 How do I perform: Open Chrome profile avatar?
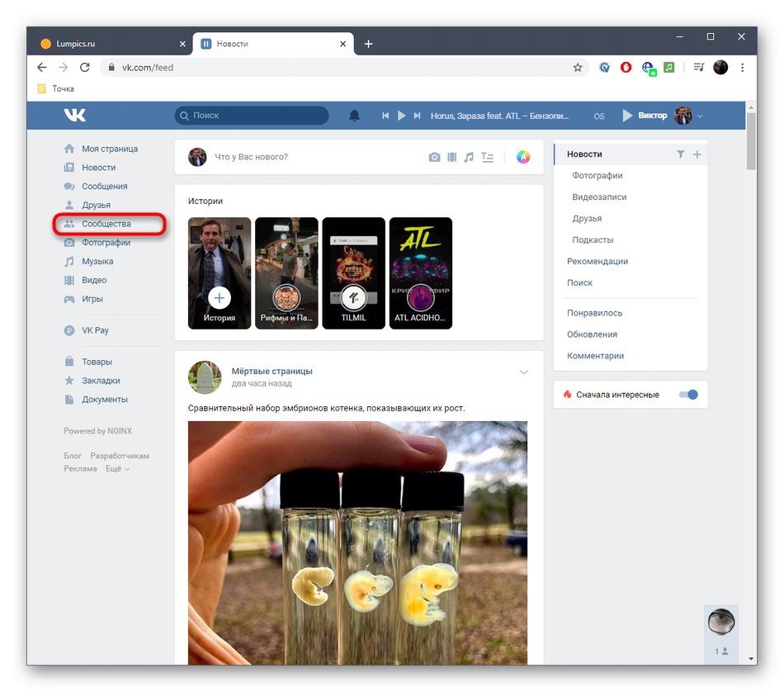click(720, 67)
